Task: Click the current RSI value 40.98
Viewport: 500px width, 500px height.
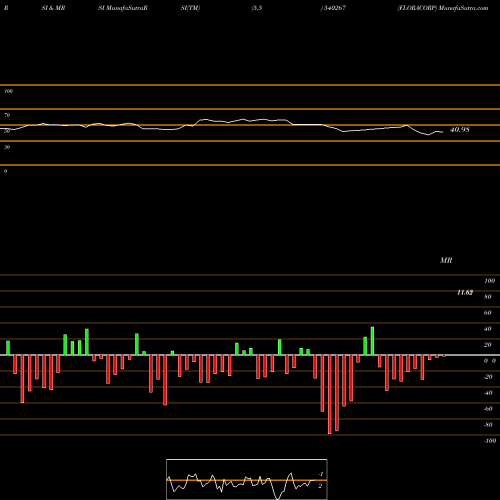Action: (x=460, y=130)
